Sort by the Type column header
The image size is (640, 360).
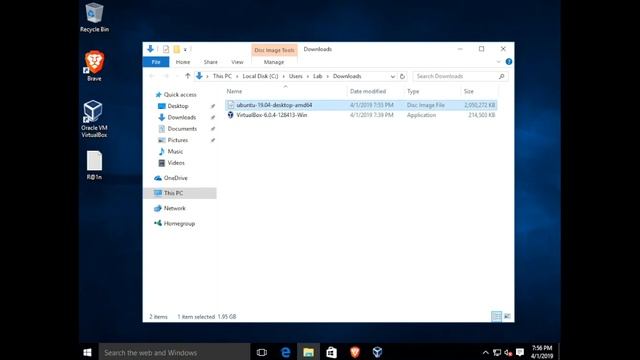(413, 91)
